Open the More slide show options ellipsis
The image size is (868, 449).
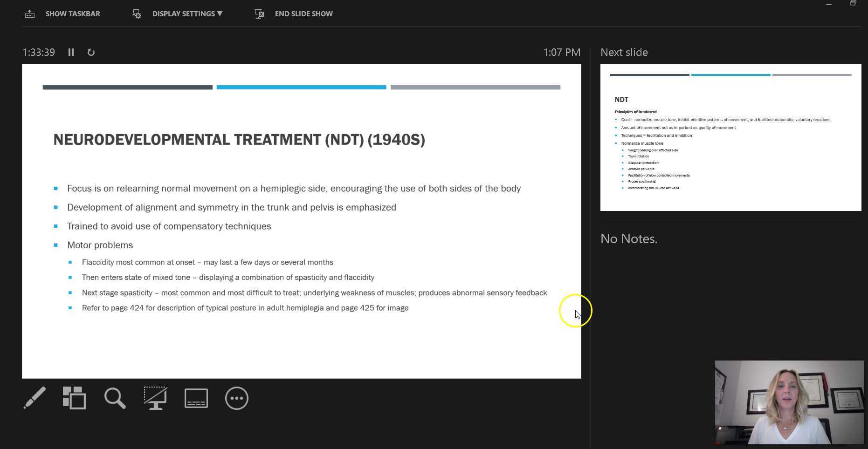point(237,398)
